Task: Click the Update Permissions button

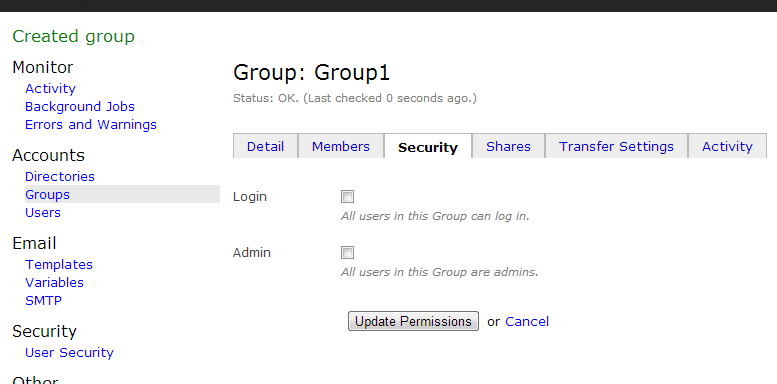Action: [x=413, y=321]
